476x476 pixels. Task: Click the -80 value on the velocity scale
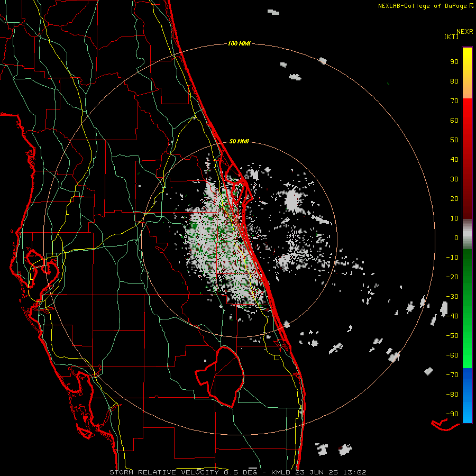click(452, 395)
